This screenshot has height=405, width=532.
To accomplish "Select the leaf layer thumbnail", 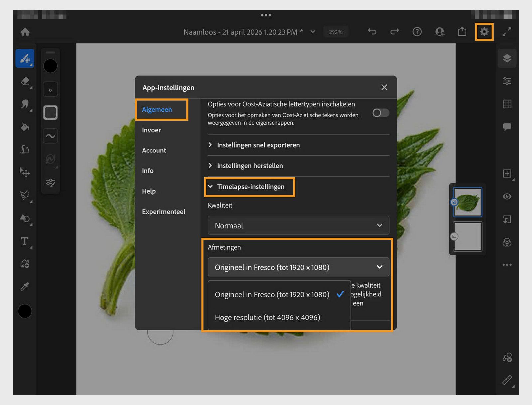I will click(467, 202).
